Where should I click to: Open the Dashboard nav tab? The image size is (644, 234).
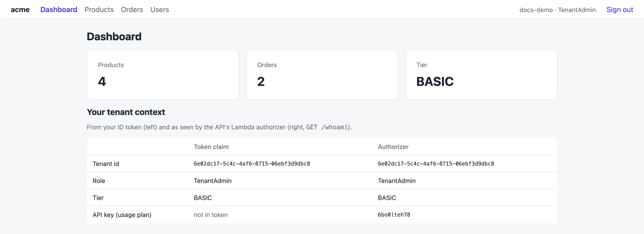[59, 9]
